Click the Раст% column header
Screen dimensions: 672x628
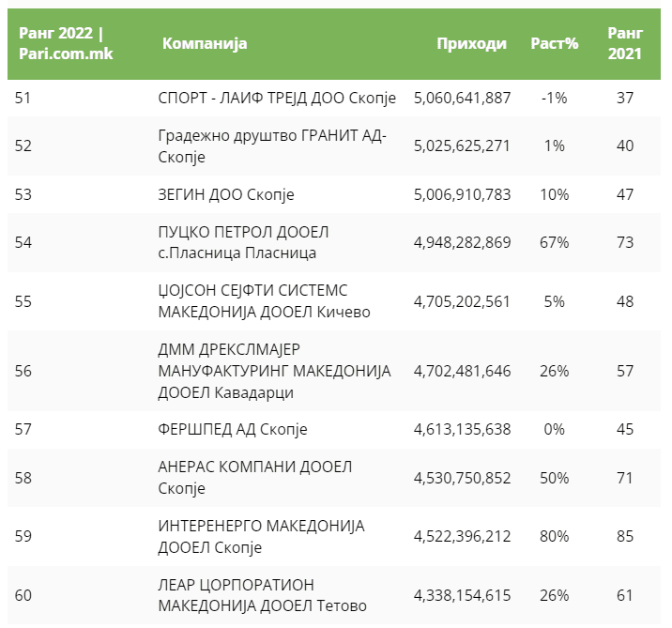(554, 44)
